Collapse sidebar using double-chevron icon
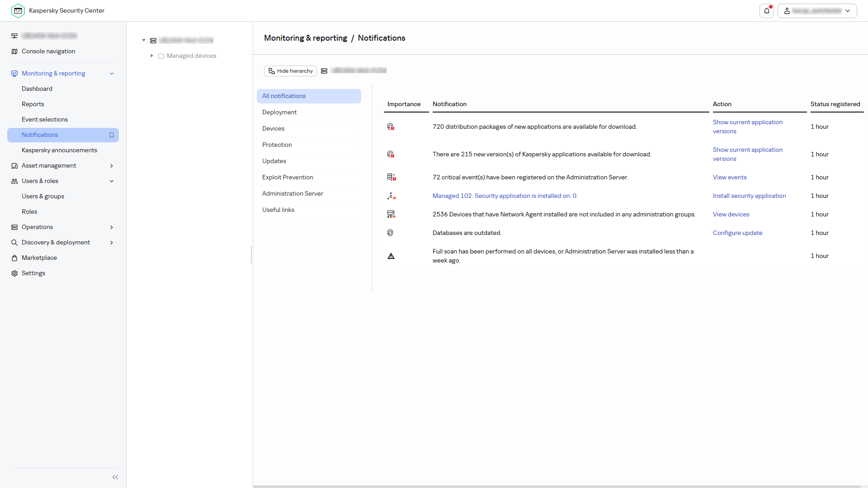The image size is (868, 488). coord(115,477)
